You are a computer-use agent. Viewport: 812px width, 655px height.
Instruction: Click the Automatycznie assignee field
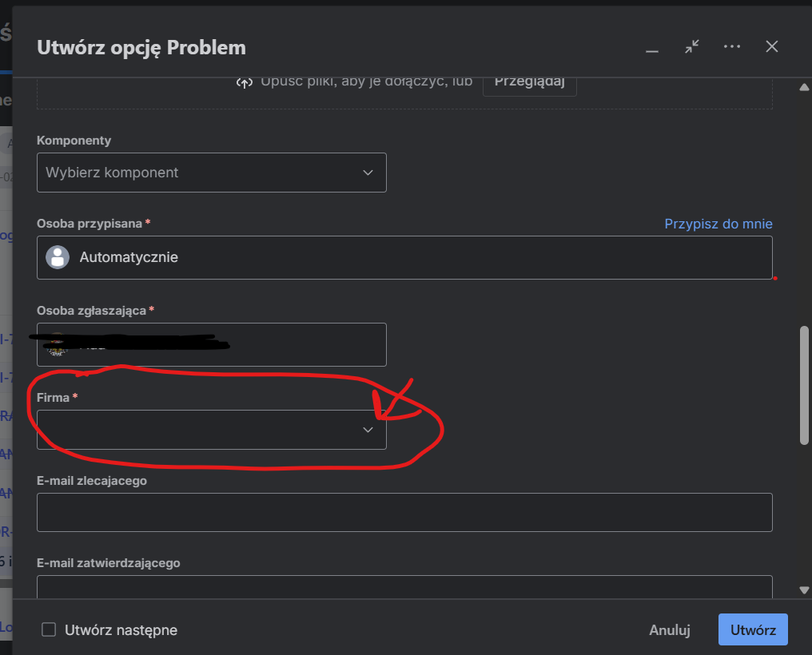[404, 257]
